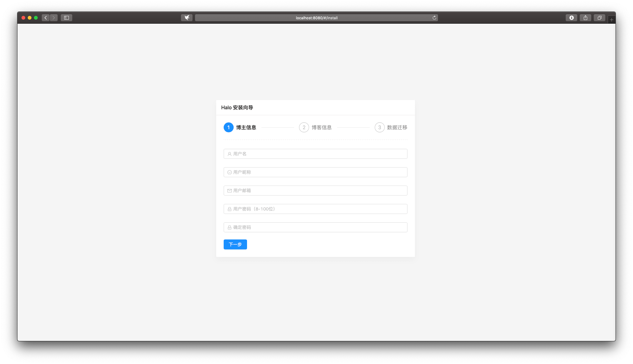Select step 2 博客信息

[316, 127]
